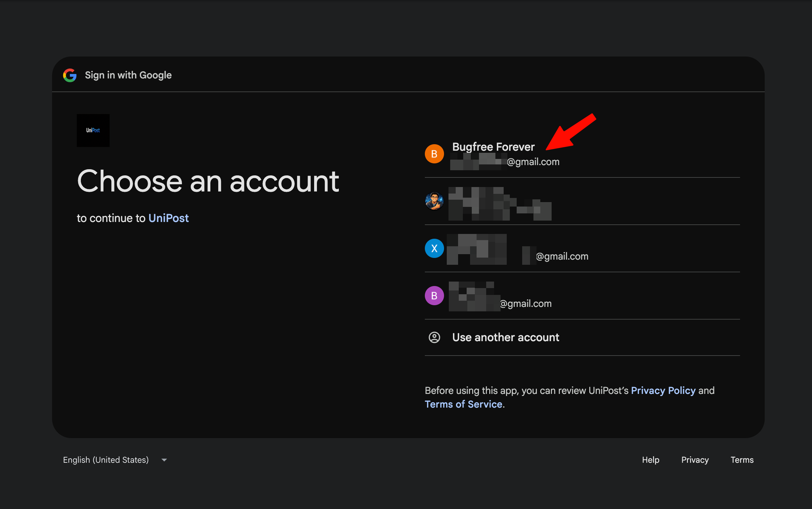Open the Terms footer link

click(742, 460)
